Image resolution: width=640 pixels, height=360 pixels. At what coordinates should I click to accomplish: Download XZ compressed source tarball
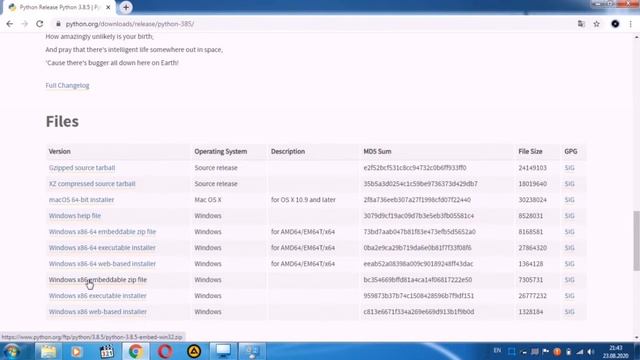[92, 184]
